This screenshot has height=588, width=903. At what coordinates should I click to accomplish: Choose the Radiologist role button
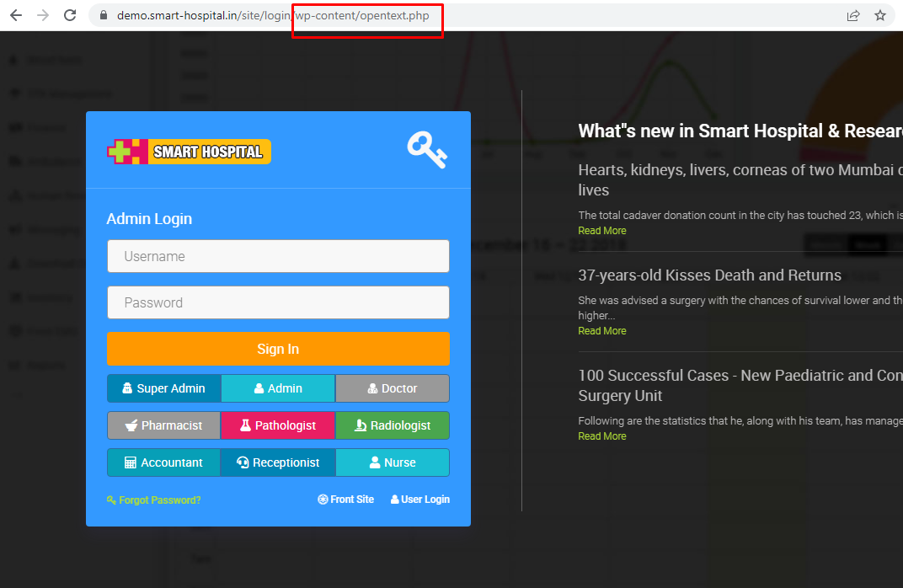point(393,425)
